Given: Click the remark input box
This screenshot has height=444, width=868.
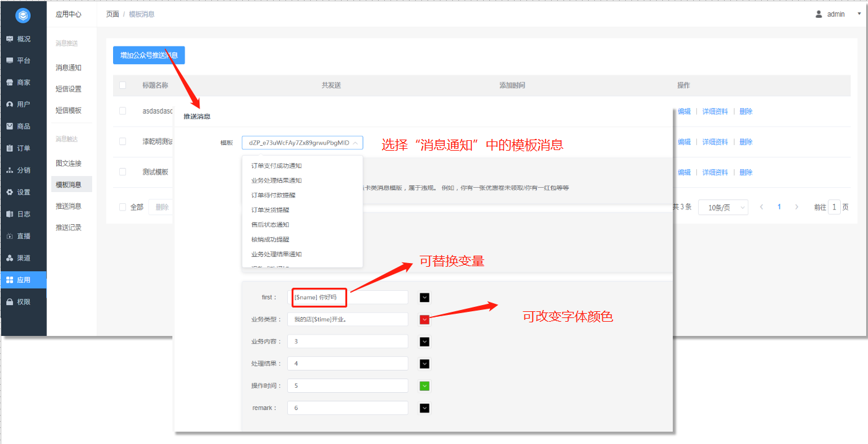Looking at the screenshot, I should (x=349, y=408).
